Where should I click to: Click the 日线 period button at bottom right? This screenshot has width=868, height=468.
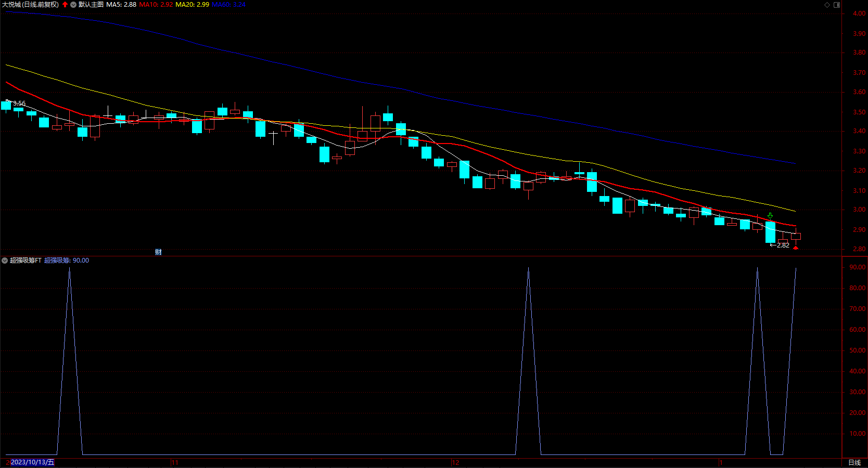pyautogui.click(x=854, y=462)
